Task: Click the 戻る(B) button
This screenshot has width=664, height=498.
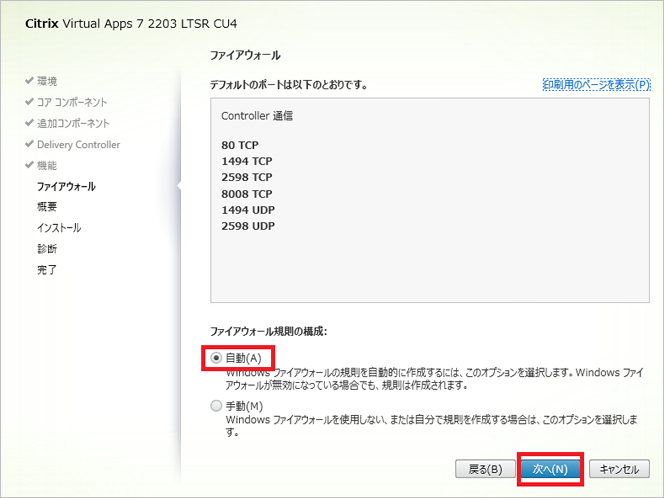Action: point(485,469)
